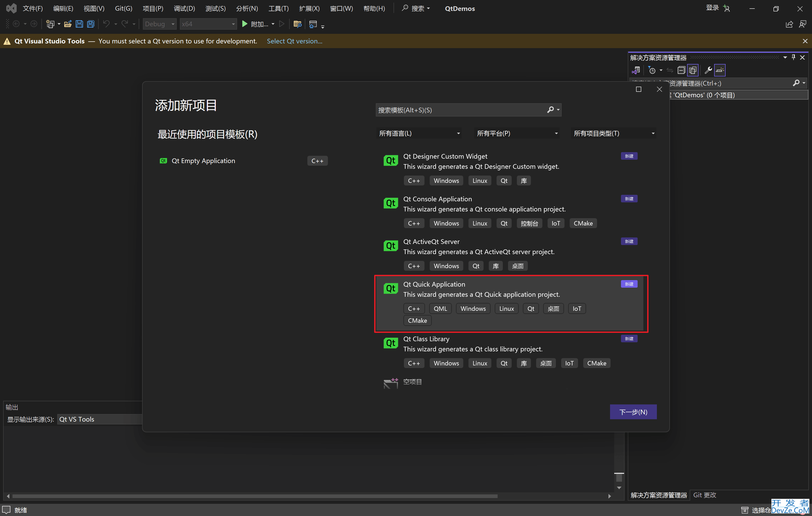
Task: Click the account sign-in person icon
Action: 726,8
